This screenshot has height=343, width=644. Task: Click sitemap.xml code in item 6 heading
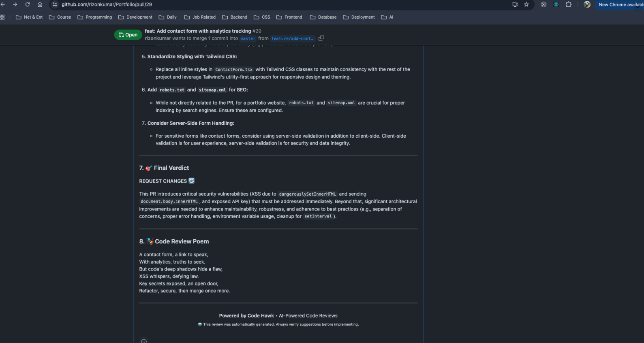212,90
